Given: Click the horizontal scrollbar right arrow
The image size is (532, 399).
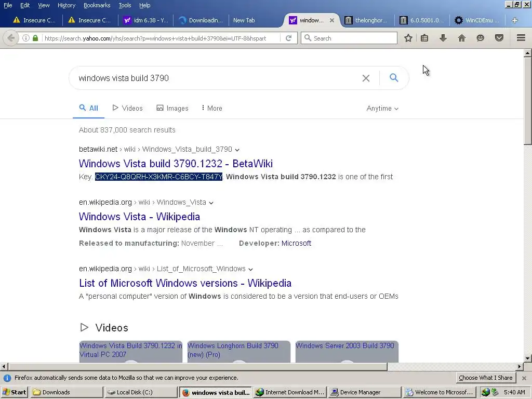Looking at the screenshot, I should pyautogui.click(x=520, y=366).
